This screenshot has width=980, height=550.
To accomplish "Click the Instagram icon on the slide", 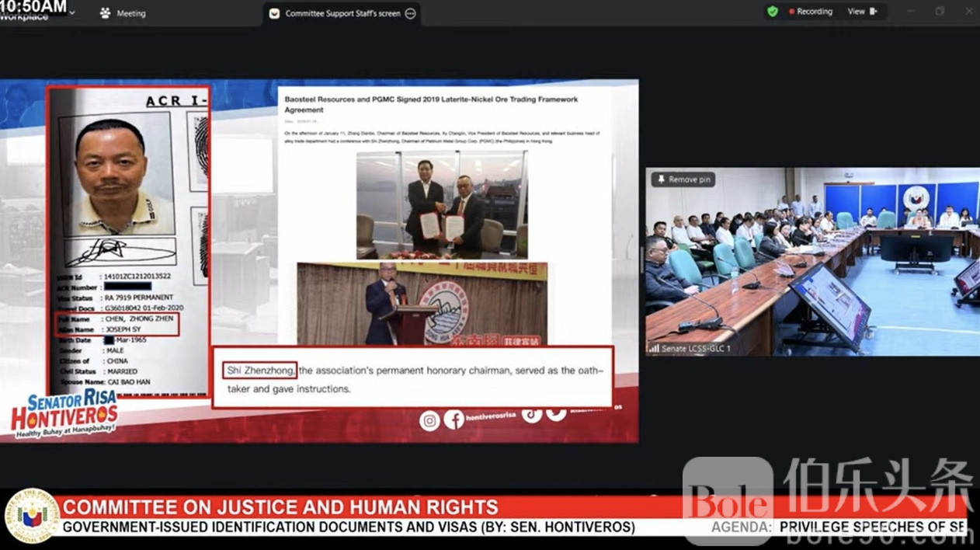I will [x=429, y=420].
